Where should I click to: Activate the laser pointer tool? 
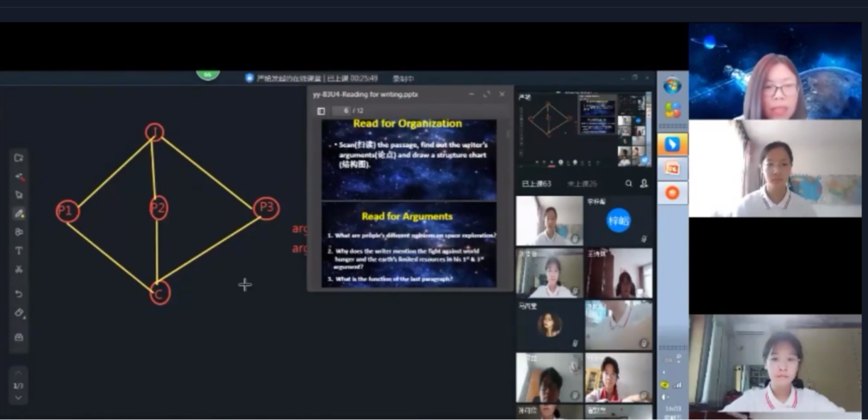(19, 176)
